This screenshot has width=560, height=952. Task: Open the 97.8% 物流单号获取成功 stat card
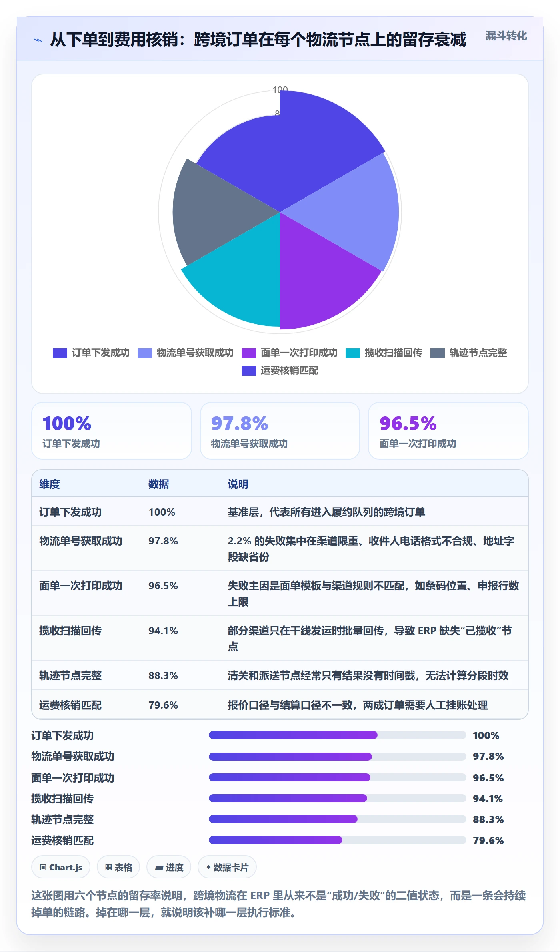coord(280,431)
